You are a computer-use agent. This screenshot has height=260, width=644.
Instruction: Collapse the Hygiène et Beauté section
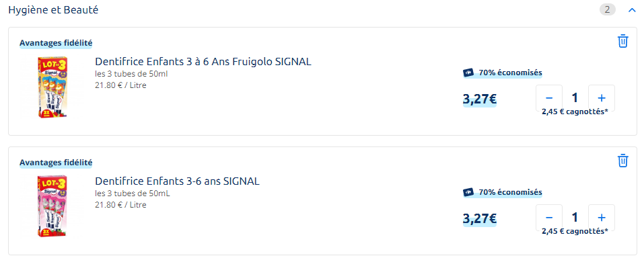point(632,10)
